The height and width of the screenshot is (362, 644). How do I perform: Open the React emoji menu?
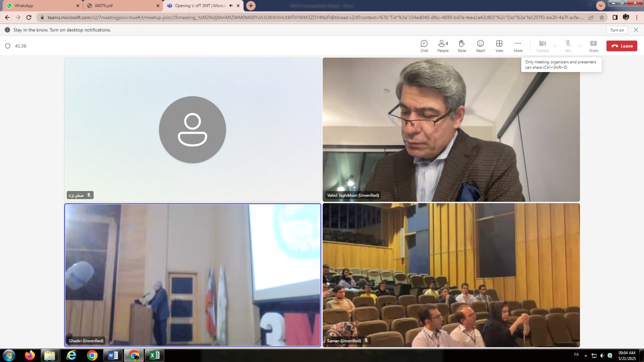[x=480, y=46]
